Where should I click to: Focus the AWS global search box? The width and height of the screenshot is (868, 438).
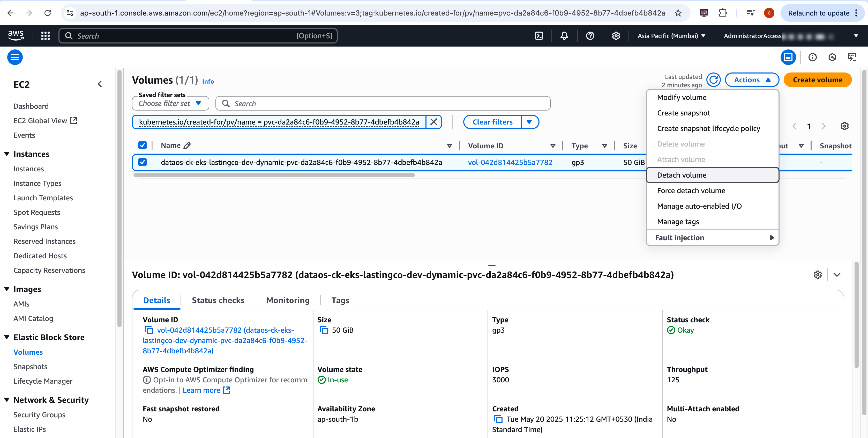click(x=198, y=36)
